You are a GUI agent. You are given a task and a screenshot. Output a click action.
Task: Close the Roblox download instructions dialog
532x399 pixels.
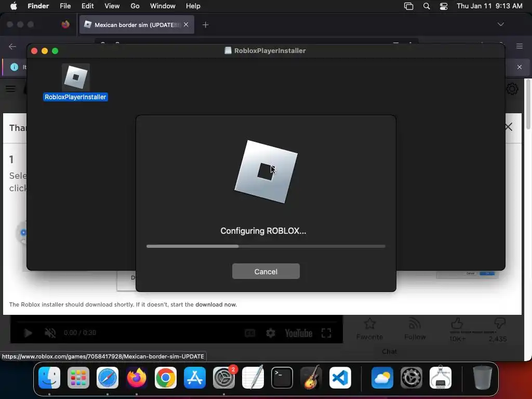(509, 127)
